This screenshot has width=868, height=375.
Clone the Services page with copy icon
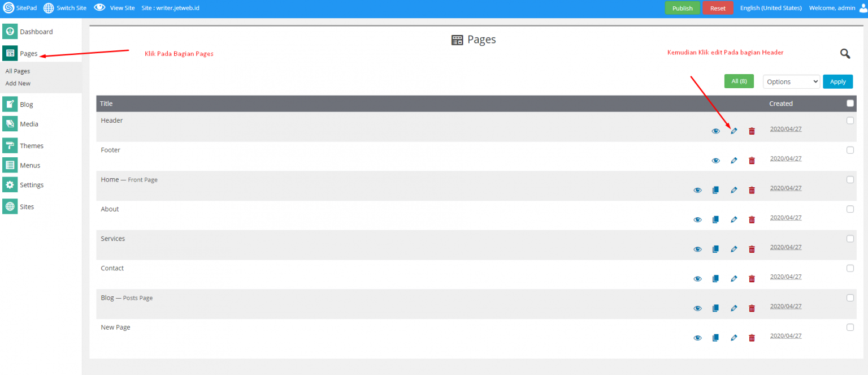(x=715, y=249)
